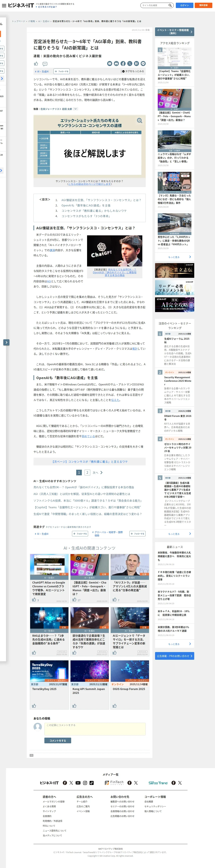Open the リーダー必携マネジメント術 banner
The height and width of the screenshot is (868, 215).
(174, 287)
